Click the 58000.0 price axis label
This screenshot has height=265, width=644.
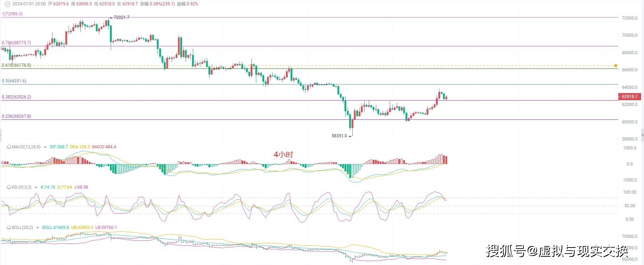[x=630, y=139]
